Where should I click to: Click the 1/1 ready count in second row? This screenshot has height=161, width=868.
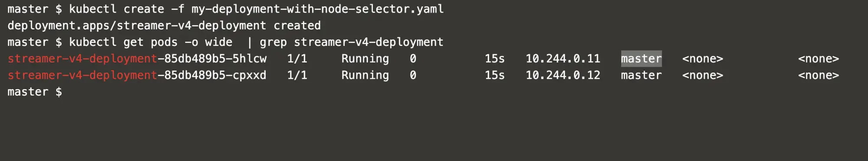(x=297, y=75)
